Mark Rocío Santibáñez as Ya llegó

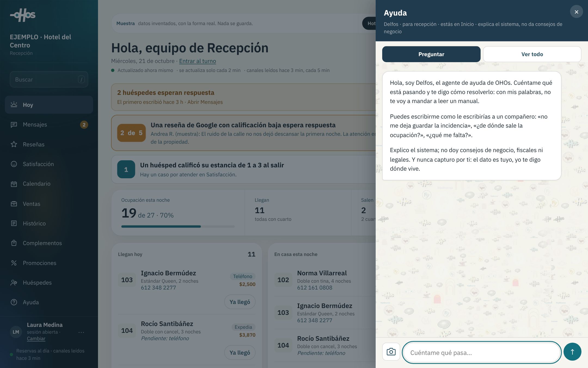(240, 352)
